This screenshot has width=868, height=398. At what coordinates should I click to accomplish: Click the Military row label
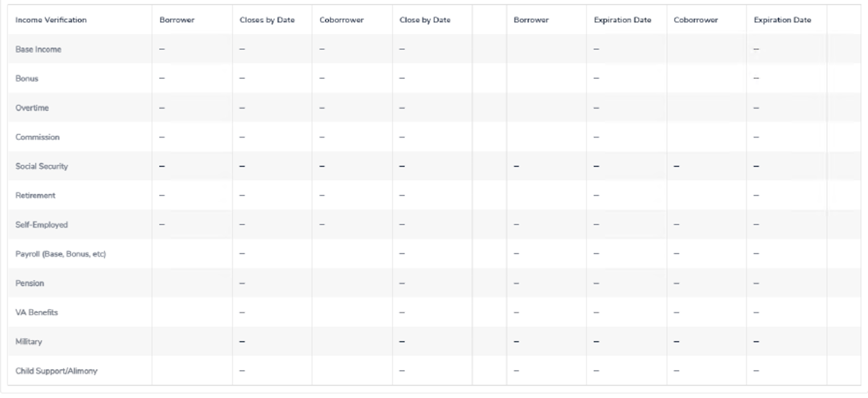[29, 342]
